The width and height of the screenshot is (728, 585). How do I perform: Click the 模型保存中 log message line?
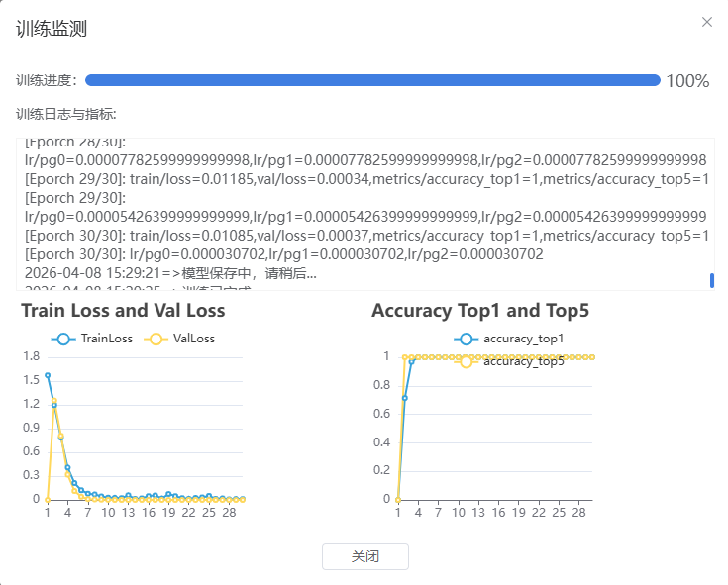click(170, 272)
